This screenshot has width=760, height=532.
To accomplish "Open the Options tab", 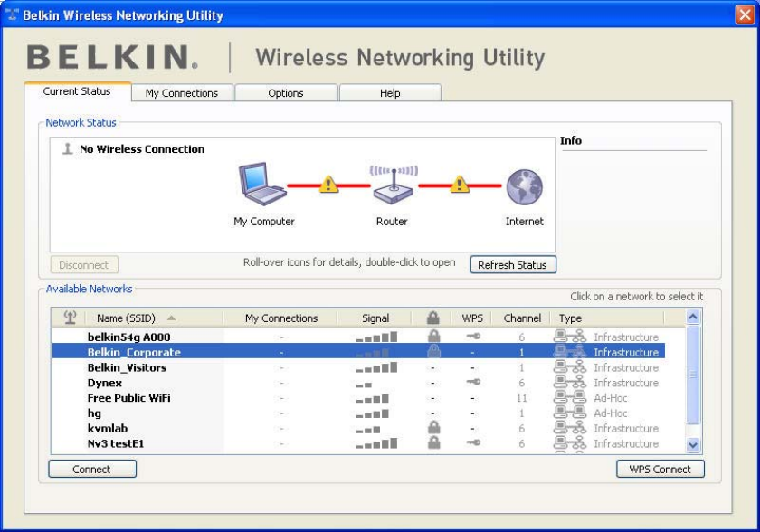I will (x=286, y=92).
